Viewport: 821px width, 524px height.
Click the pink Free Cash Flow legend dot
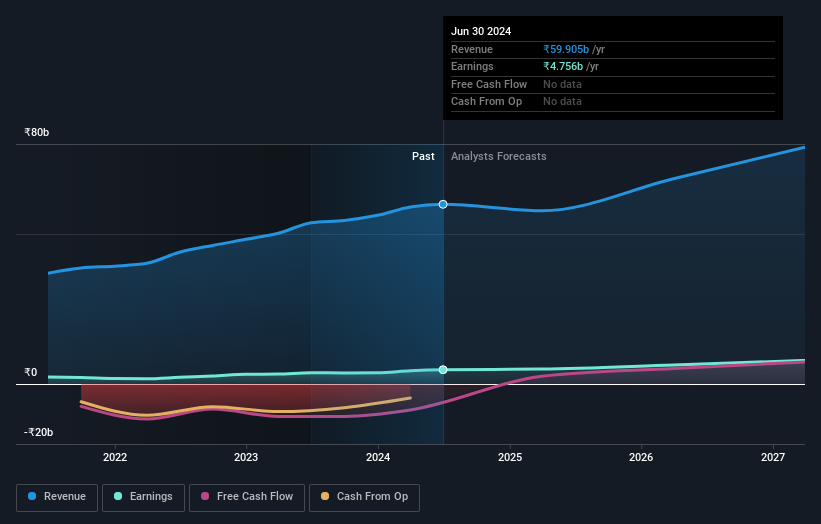click(205, 496)
